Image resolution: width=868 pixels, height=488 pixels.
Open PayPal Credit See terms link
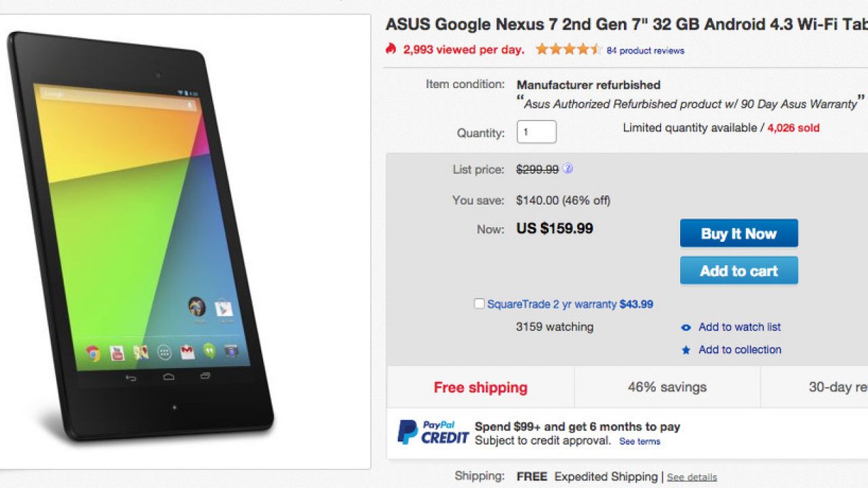[639, 441]
